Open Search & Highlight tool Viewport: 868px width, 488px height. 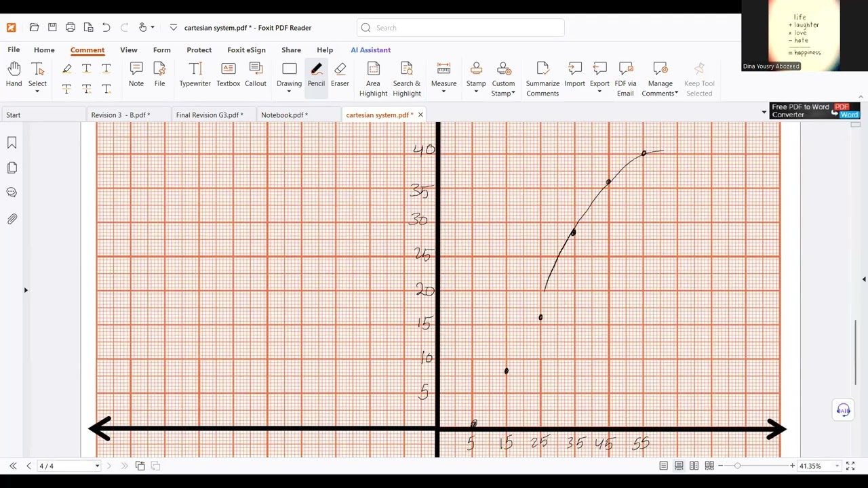(407, 79)
